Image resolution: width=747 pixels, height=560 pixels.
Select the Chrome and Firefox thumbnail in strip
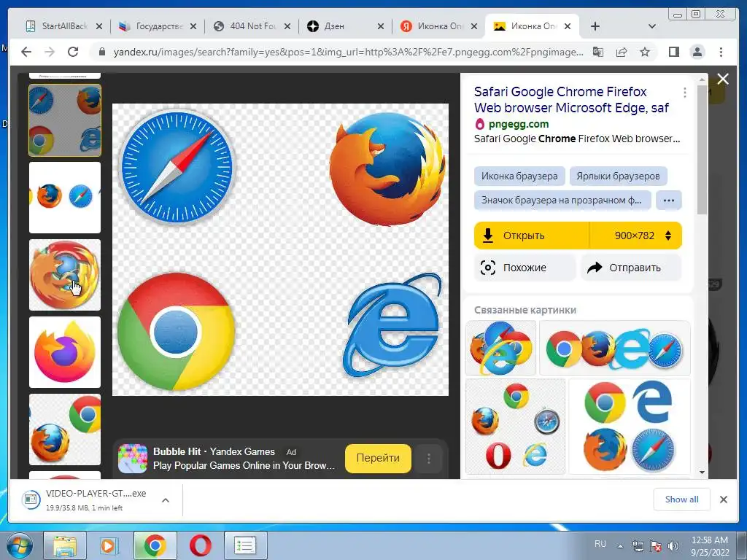[x=65, y=429]
